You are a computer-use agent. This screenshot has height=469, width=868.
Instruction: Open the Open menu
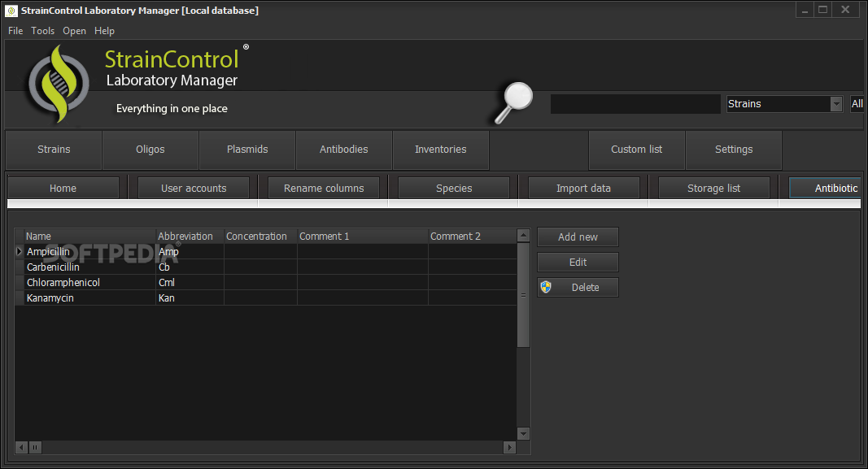click(74, 31)
